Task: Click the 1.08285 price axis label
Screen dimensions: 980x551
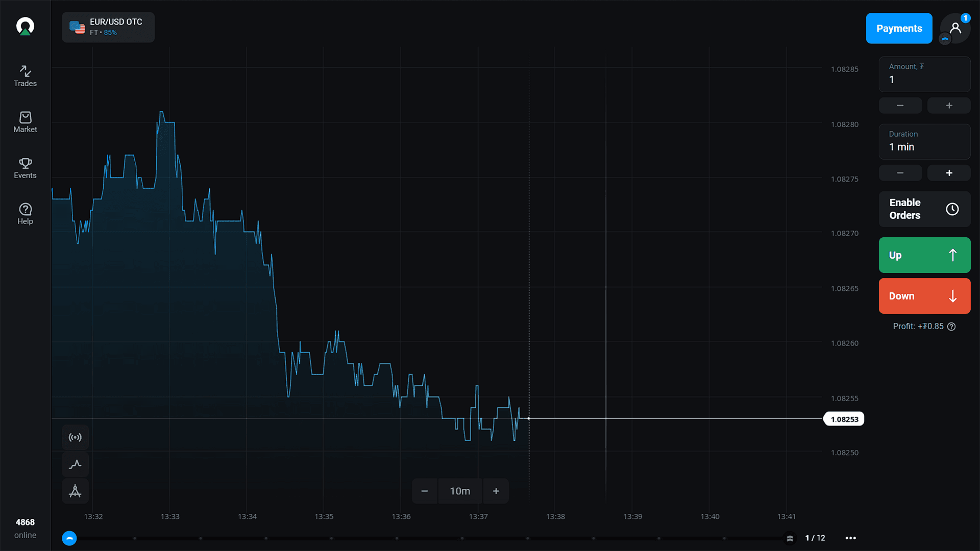Action: click(x=844, y=69)
